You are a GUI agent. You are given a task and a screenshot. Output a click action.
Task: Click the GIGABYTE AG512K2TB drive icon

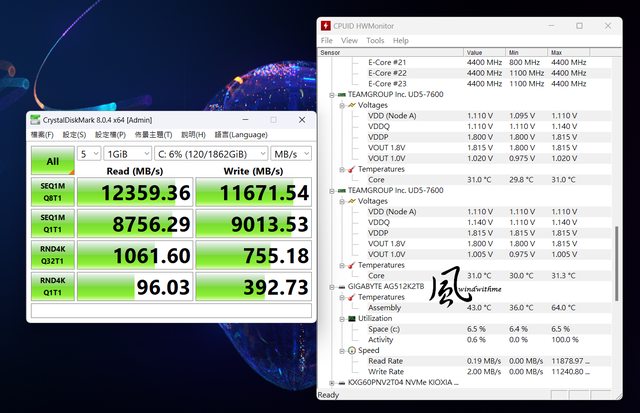point(342,286)
